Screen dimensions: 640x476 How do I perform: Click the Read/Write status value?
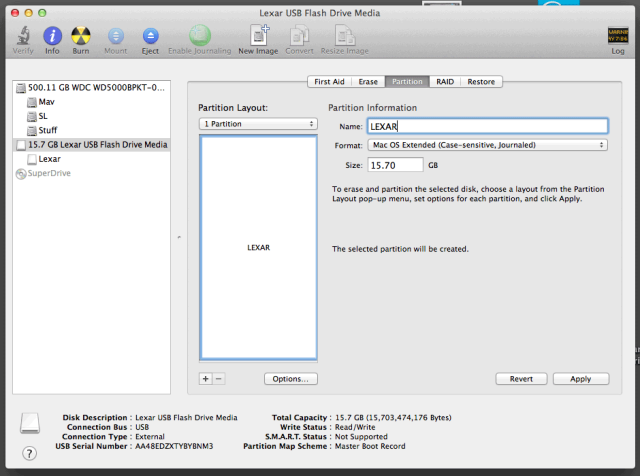point(355,427)
